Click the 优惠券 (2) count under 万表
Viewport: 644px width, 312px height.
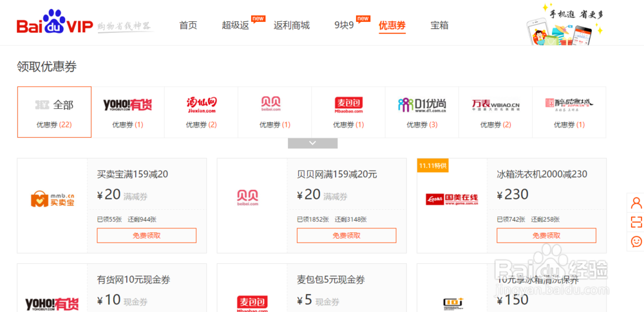[495, 125]
